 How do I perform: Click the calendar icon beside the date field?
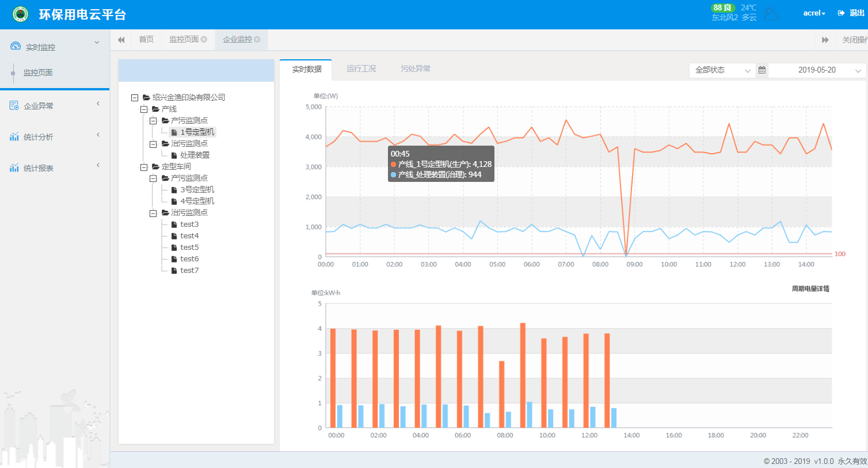point(762,70)
